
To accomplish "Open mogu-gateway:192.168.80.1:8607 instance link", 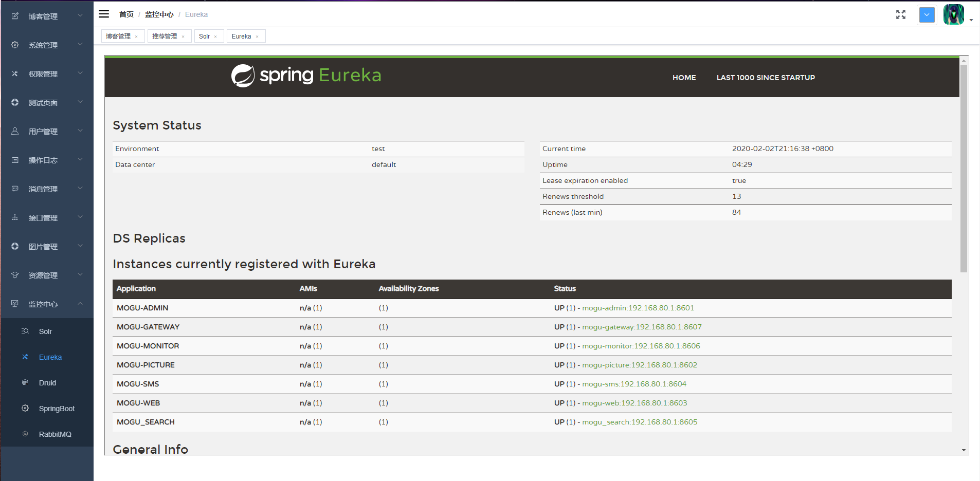I will pos(642,327).
